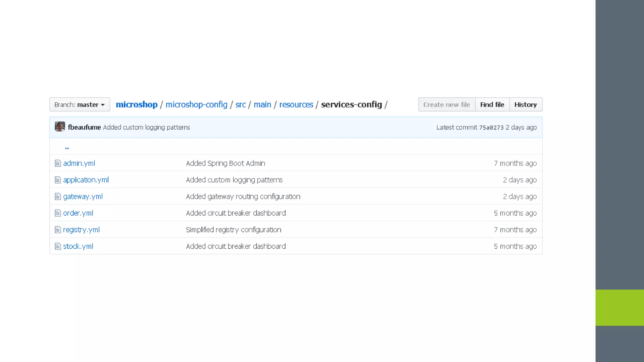This screenshot has height=362, width=644.
Task: Click the Create new file button
Action: [447, 105]
